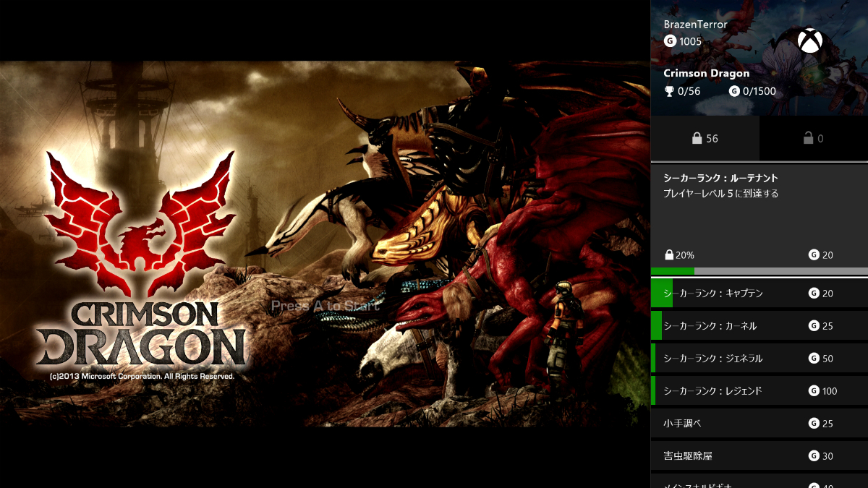Click the G icon in the ルーテナント card
Viewport: 868px width, 488px height.
[814, 255]
